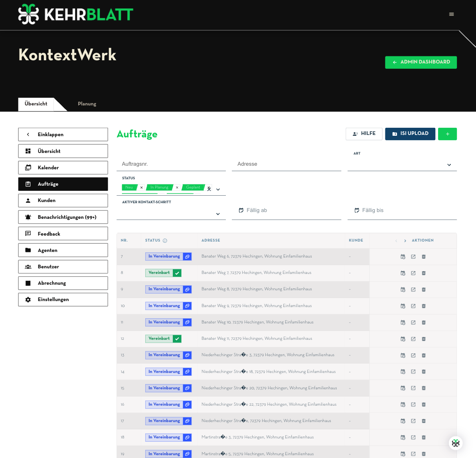Expand the Status filter dropdown arrow

(x=218, y=189)
